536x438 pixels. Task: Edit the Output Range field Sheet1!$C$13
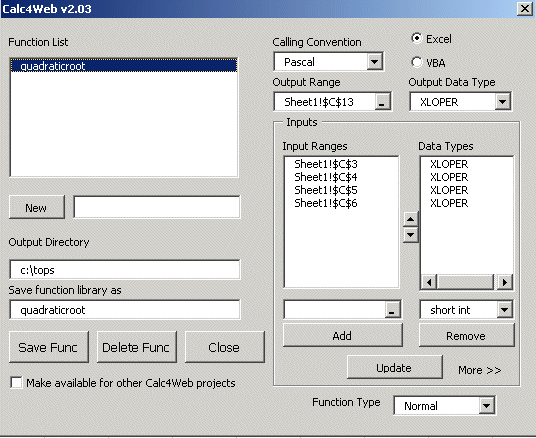coord(325,102)
